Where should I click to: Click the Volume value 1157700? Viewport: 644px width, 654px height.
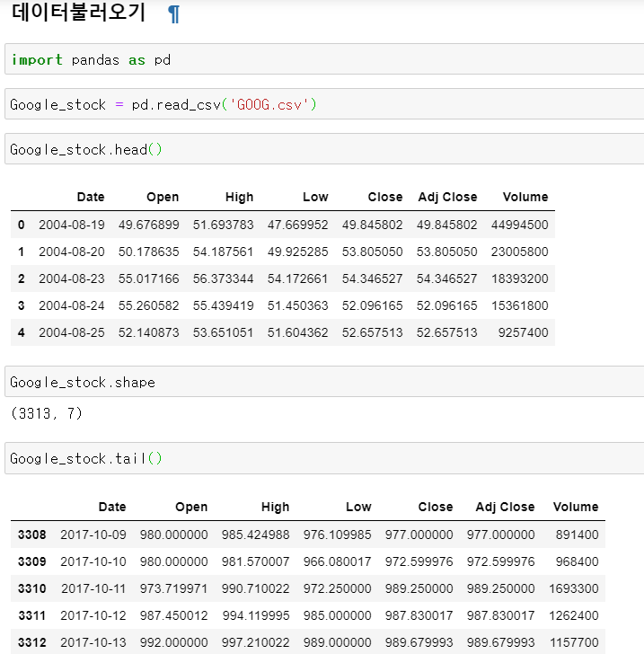pos(574,642)
